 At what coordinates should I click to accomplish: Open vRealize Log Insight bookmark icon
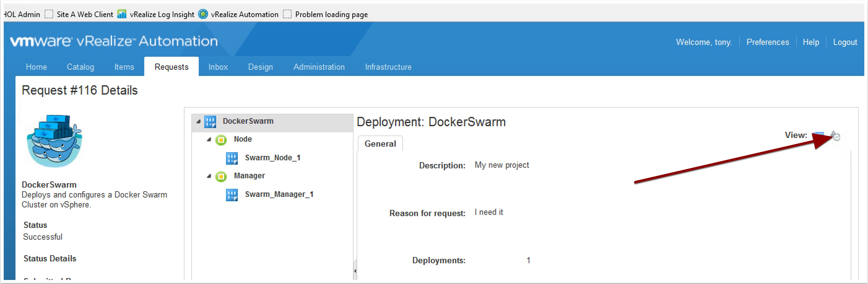[122, 14]
